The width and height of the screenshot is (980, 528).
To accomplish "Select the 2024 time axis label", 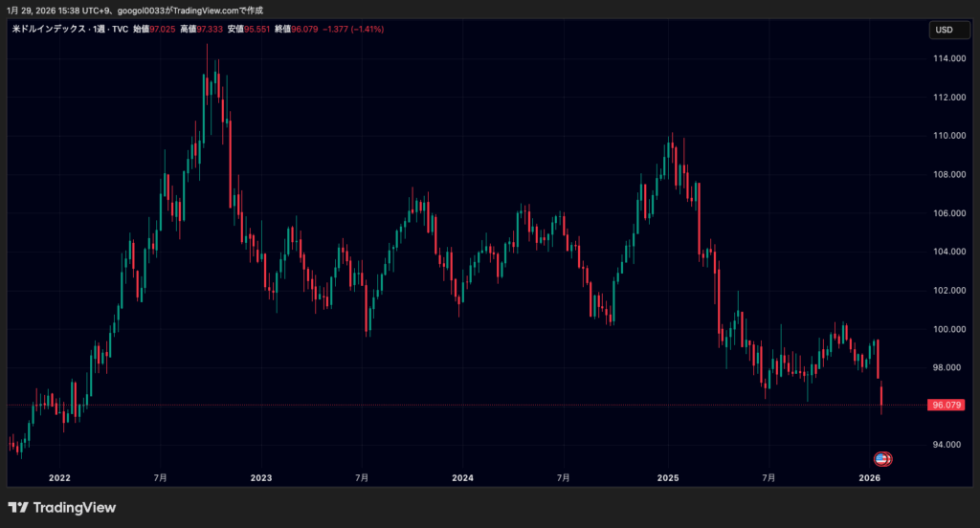I will click(462, 476).
